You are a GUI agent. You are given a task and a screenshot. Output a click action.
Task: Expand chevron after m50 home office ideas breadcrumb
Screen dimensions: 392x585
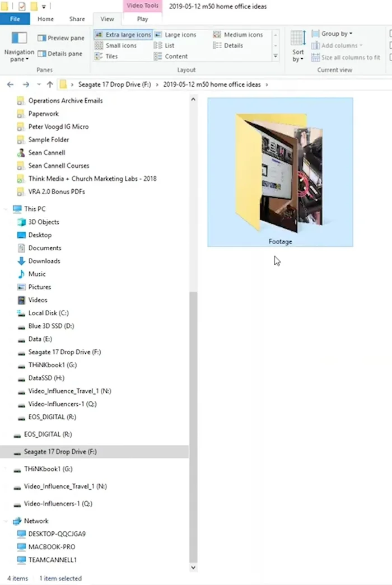(267, 85)
